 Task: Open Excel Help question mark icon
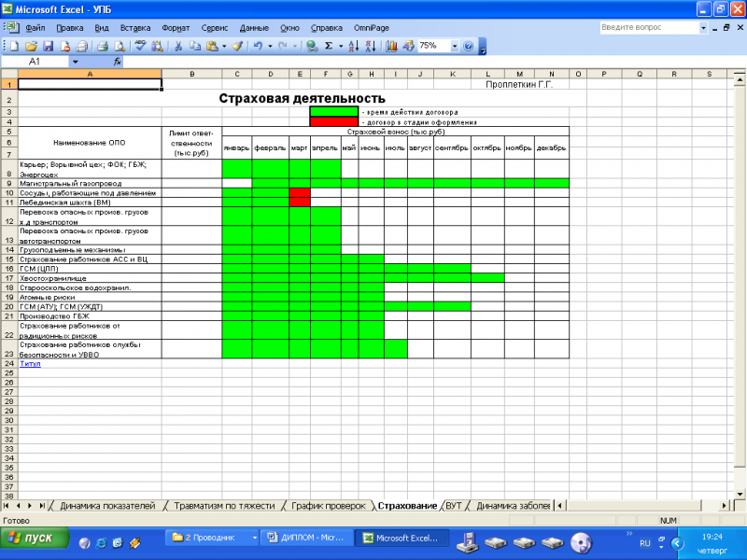pyautogui.click(x=469, y=46)
